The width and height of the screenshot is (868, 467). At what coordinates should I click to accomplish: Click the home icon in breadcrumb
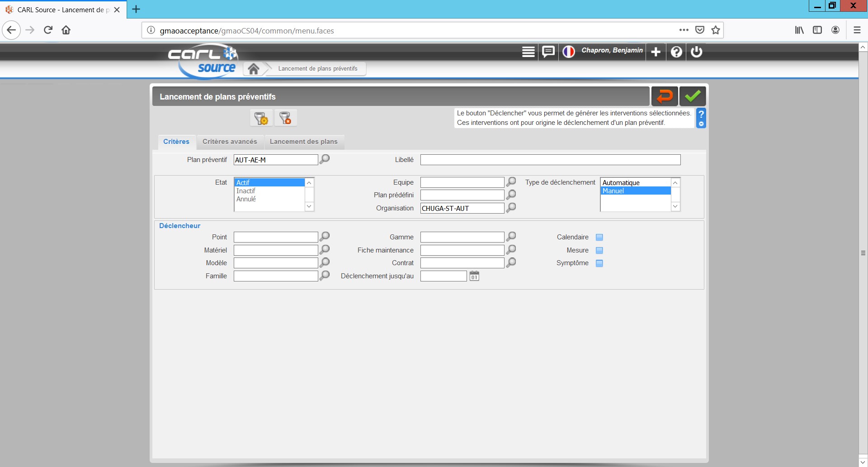coord(254,69)
